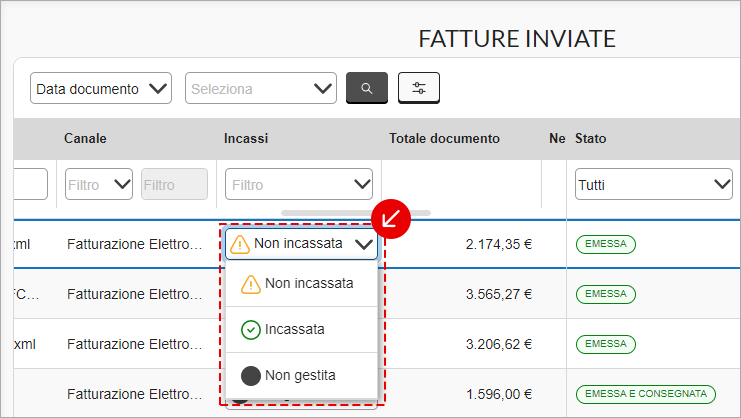This screenshot has height=418, width=741.
Task: Open the Seleziona combo box
Action: click(261, 88)
